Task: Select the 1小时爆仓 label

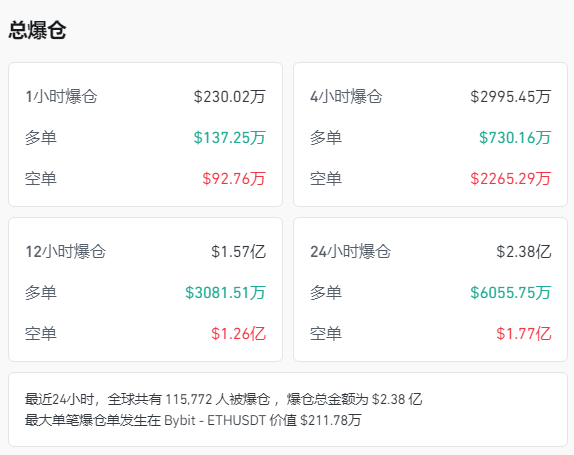Action: tap(61, 97)
